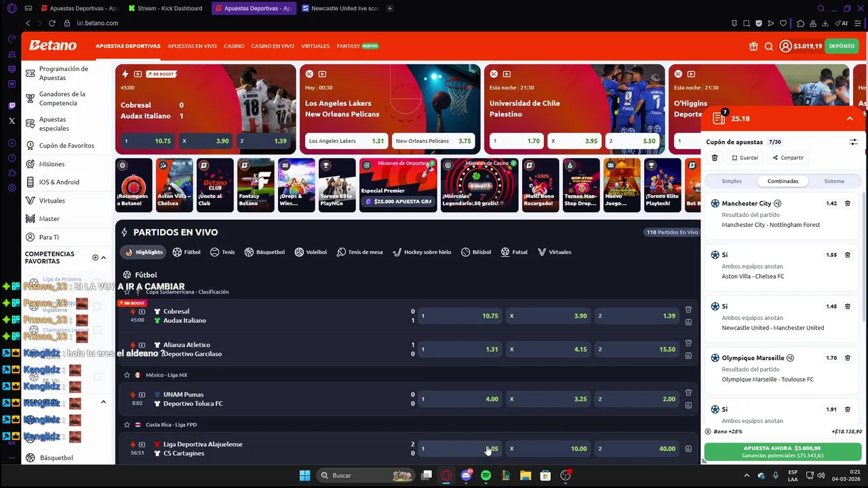The height and width of the screenshot is (488, 868).
Task: Remove the Aston Villa - Chelsea FC selection
Action: [x=848, y=255]
